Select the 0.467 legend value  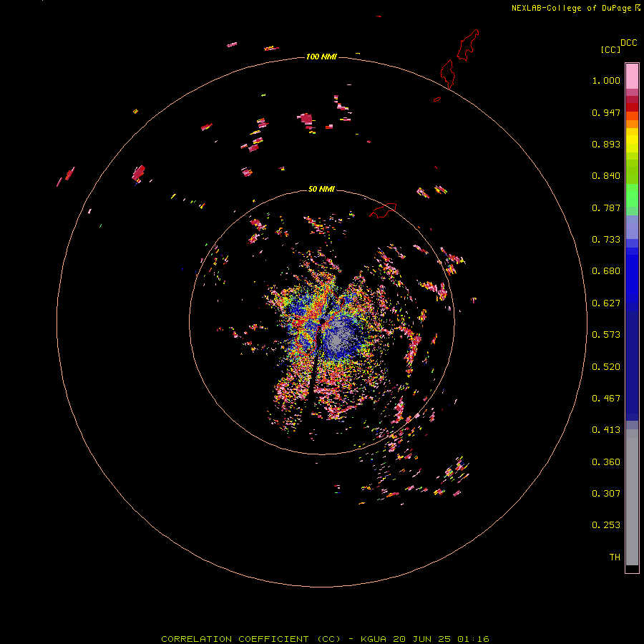coord(606,399)
